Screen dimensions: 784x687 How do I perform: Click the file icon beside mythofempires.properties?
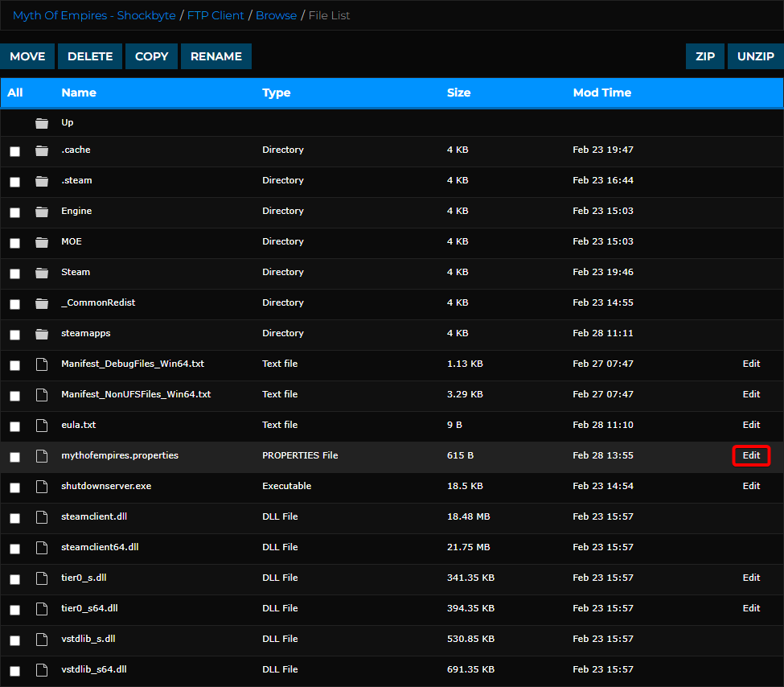pos(42,455)
